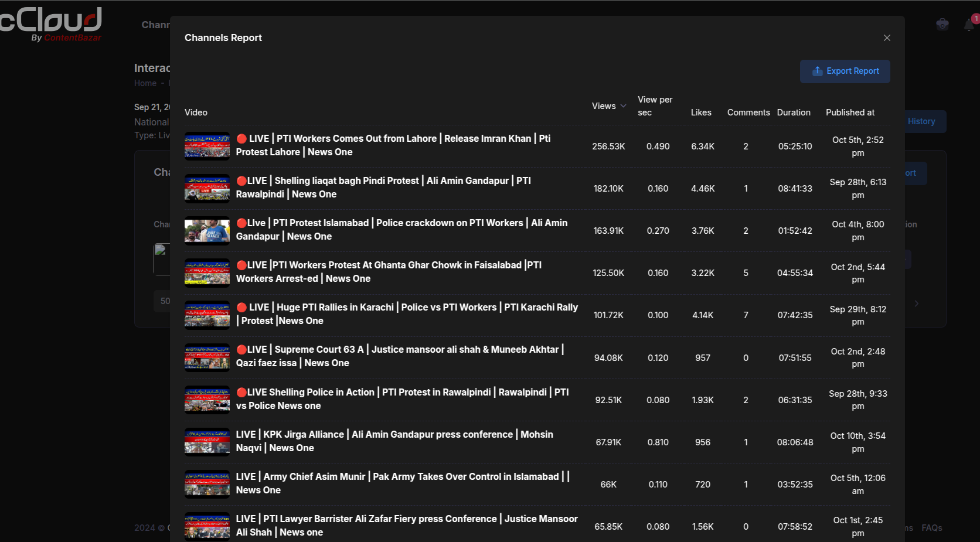Click KPK Jirga Alliance video title

[394, 441]
